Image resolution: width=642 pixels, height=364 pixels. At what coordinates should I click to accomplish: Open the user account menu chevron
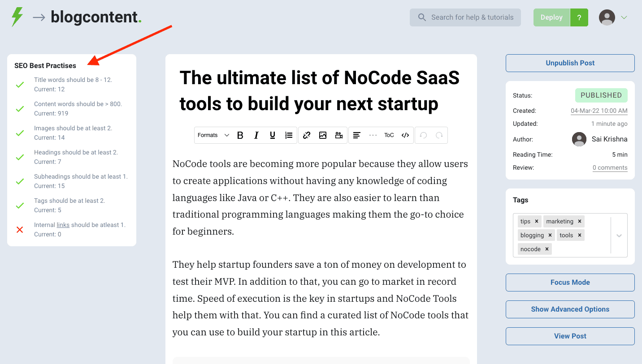[624, 17]
